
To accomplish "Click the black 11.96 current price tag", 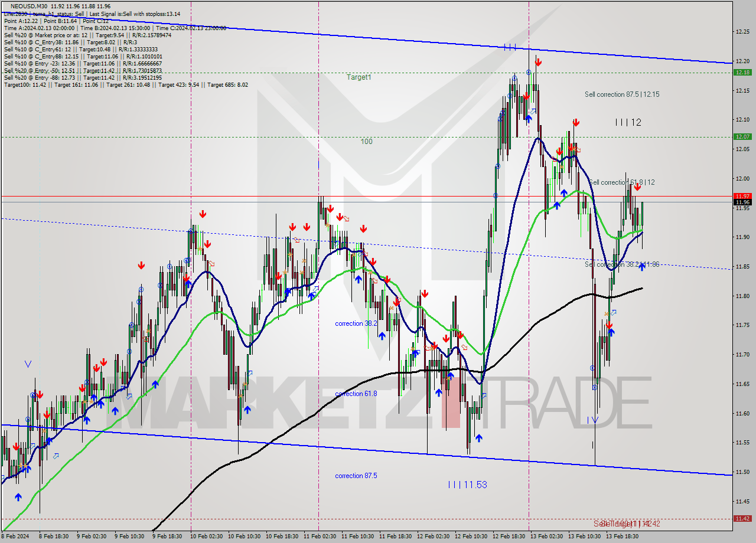I will (x=742, y=202).
